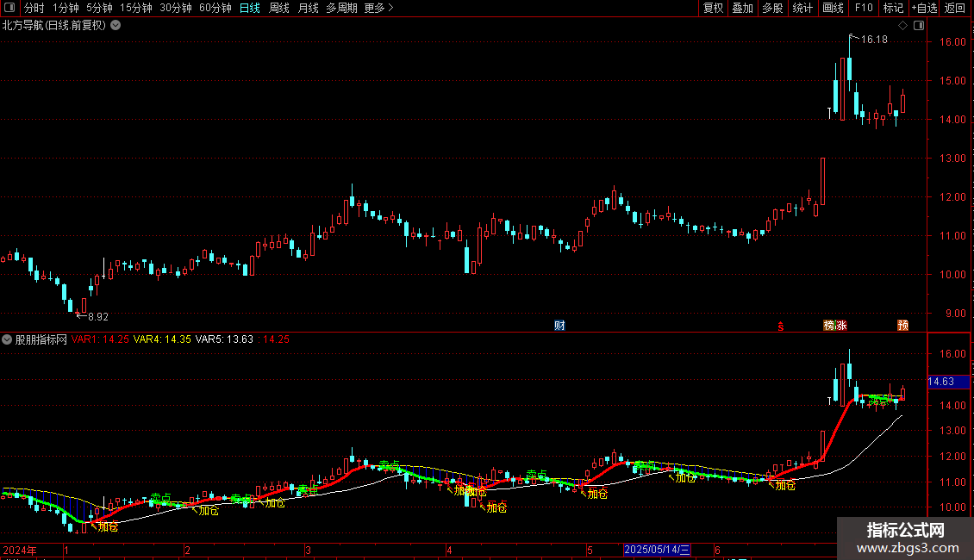Screen dimensions: 974x560
Task: Open the 画线 drawing tools
Action: [x=833, y=8]
